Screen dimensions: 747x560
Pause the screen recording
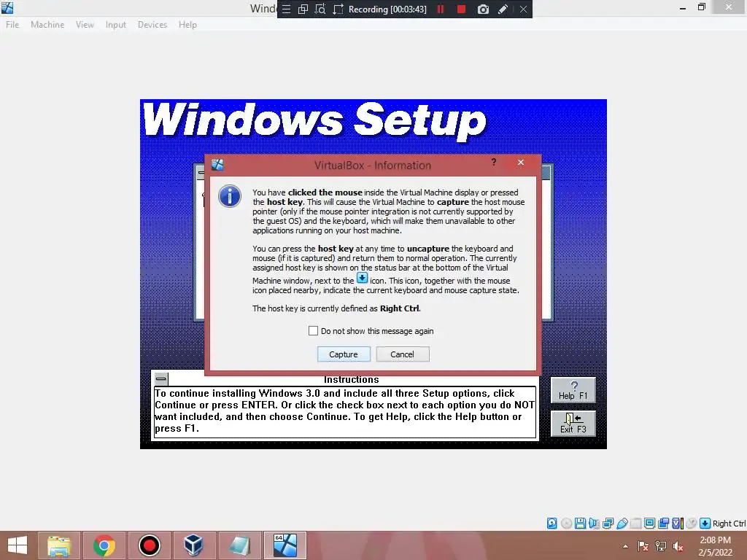click(441, 9)
